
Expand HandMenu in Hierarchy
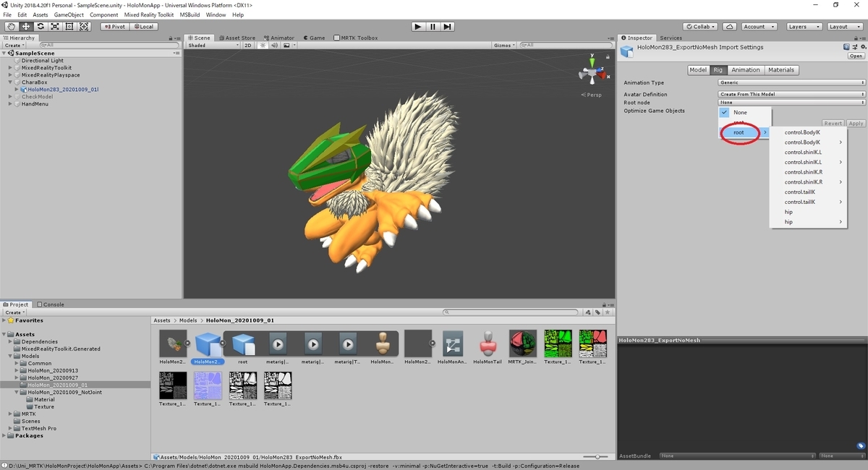tap(10, 104)
